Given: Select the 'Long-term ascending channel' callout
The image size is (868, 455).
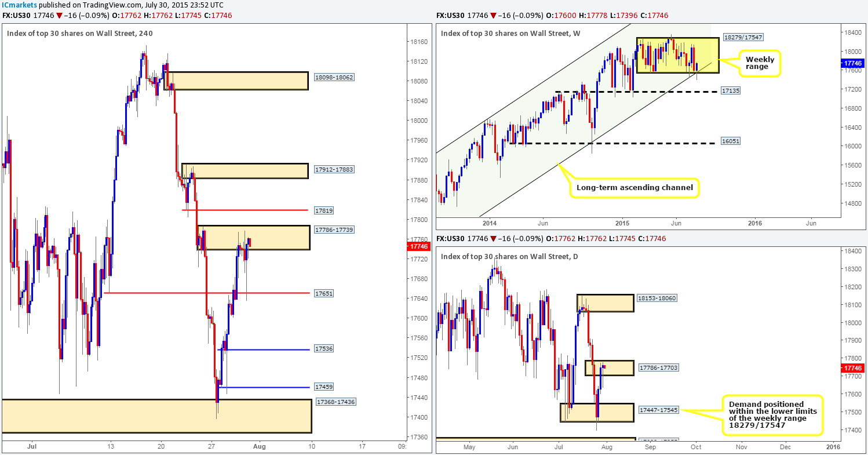Looking at the screenshot, I should 634,188.
